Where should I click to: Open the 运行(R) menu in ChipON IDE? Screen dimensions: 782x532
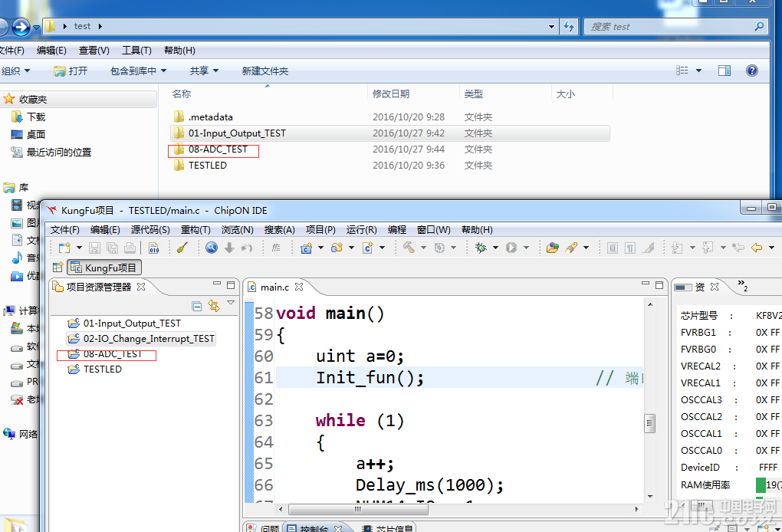362,230
